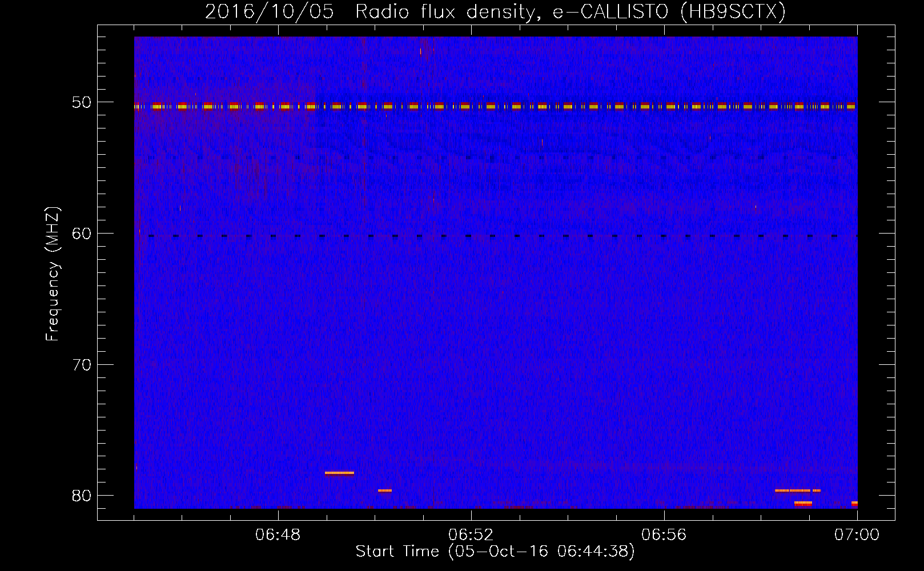The height and width of the screenshot is (571, 924).
Task: Select the 07:00 time tick label
Action: click(857, 535)
